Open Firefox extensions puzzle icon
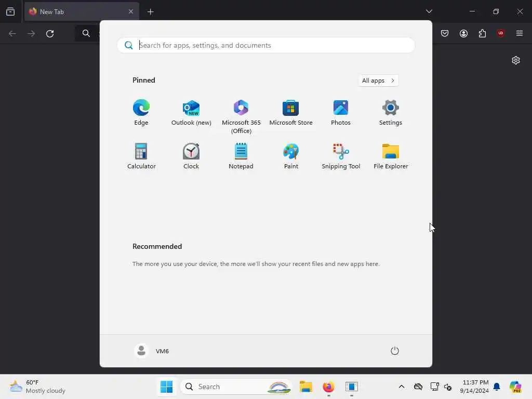The image size is (532, 399). [482, 33]
